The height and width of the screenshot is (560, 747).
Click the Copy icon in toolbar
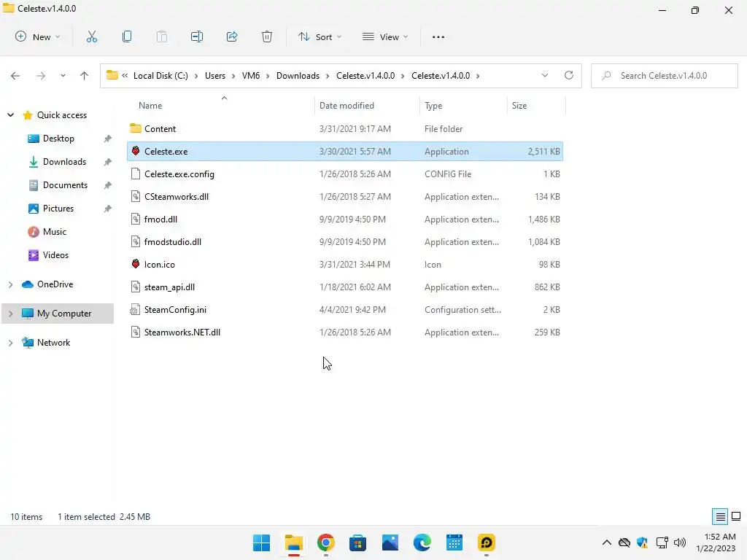[127, 36]
